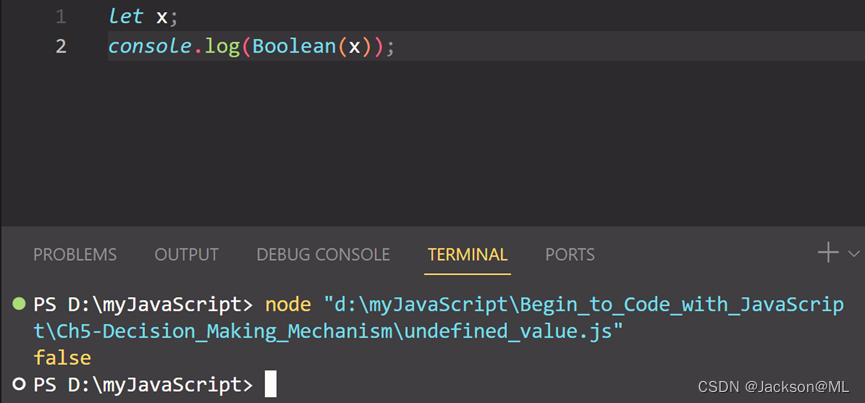This screenshot has height=403, width=865.
Task: Click the green command success dot
Action: click(x=19, y=303)
